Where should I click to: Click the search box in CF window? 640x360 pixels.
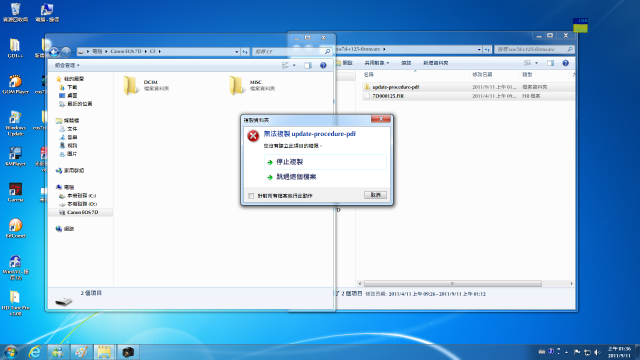[x=291, y=52]
